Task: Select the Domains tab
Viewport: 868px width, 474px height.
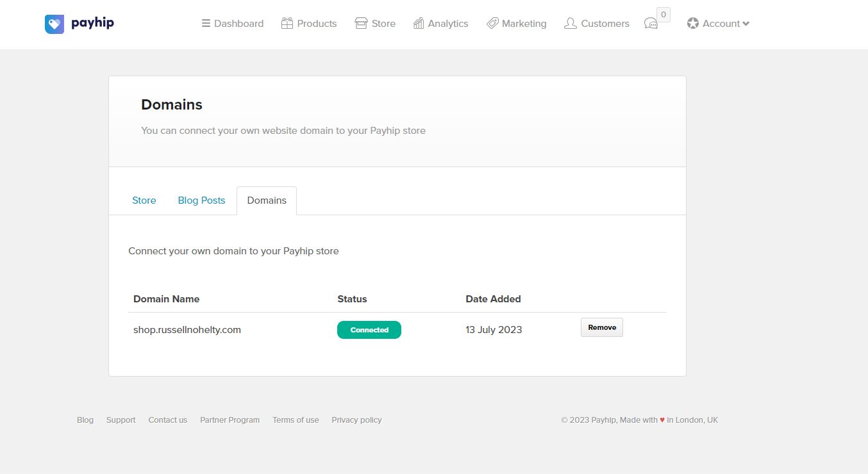Action: click(267, 200)
